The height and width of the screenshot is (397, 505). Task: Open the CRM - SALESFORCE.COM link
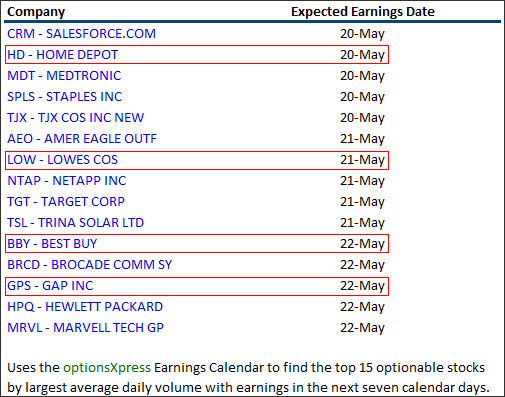(x=81, y=34)
